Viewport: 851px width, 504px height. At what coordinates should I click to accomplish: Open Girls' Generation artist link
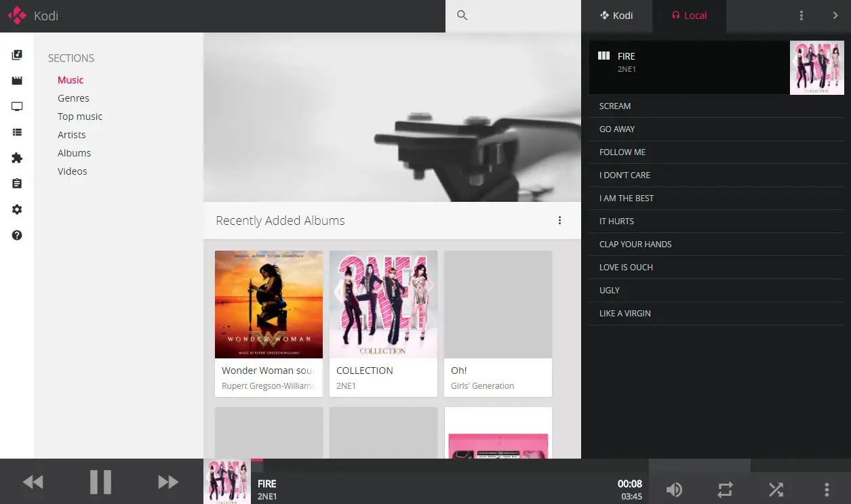point(483,386)
